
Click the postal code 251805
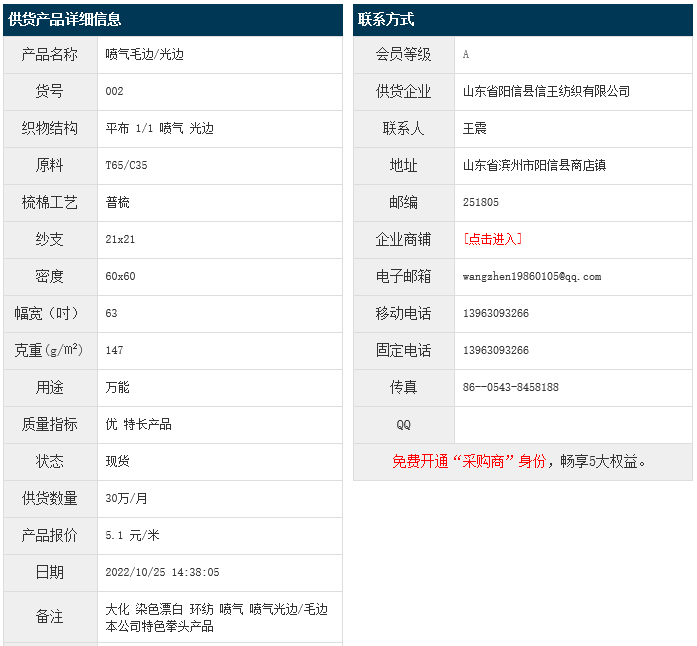tap(481, 202)
